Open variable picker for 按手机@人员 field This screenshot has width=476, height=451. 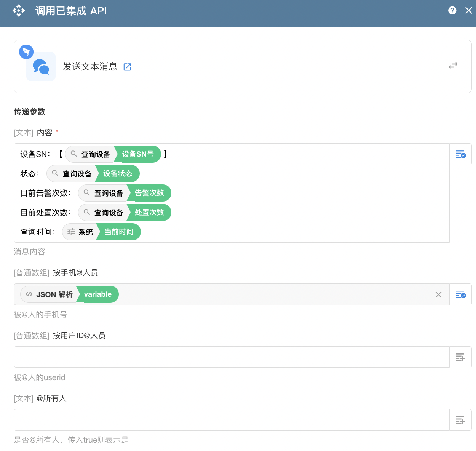point(460,294)
